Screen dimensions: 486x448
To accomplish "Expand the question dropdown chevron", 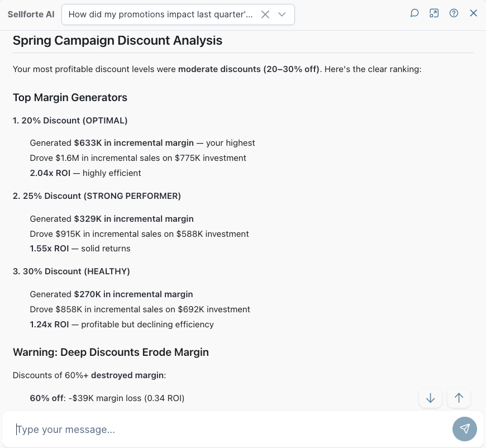I will click(282, 15).
